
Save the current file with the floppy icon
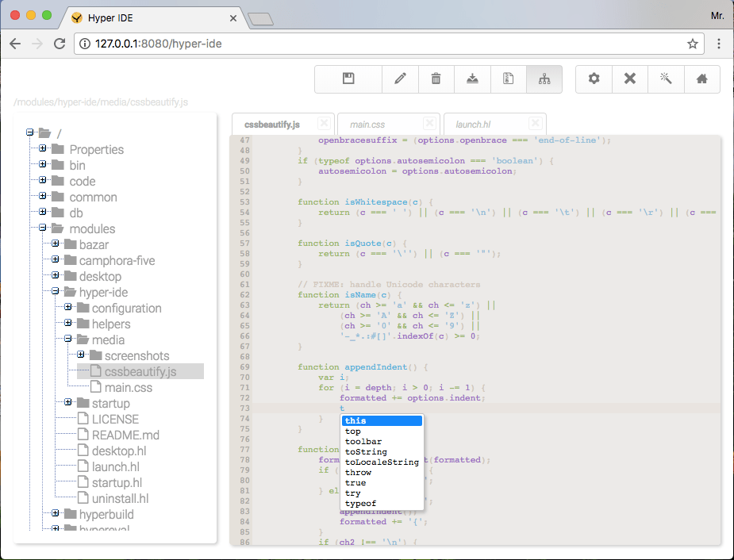(x=347, y=79)
